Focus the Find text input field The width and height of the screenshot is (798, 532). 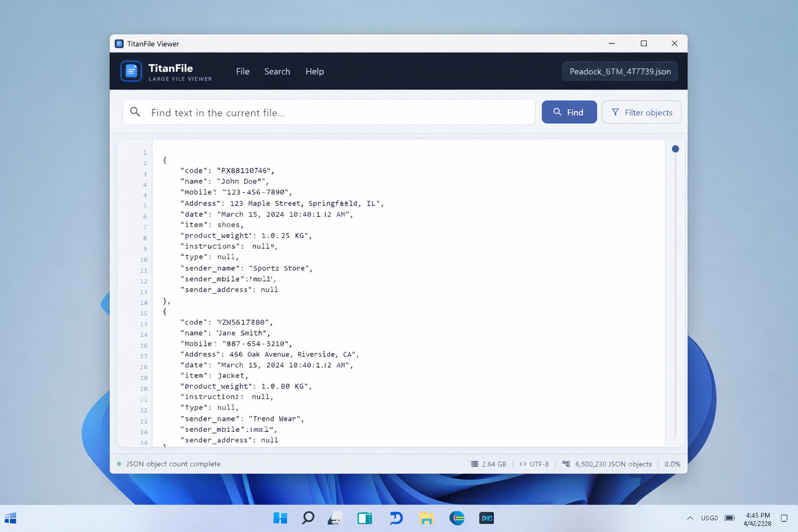tap(329, 112)
